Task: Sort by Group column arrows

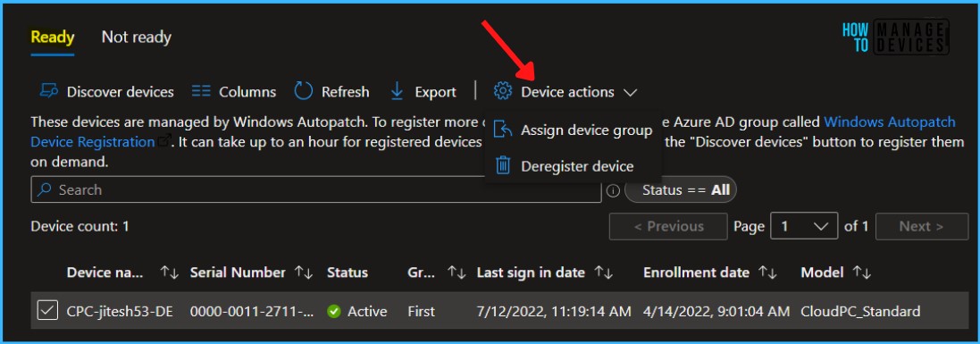Action: click(456, 272)
